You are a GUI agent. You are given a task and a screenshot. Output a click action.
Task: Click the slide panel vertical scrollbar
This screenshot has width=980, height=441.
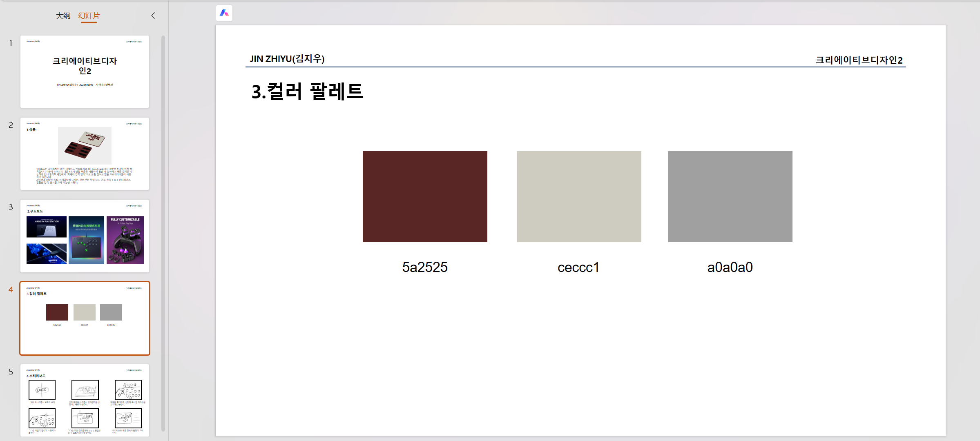click(x=163, y=233)
